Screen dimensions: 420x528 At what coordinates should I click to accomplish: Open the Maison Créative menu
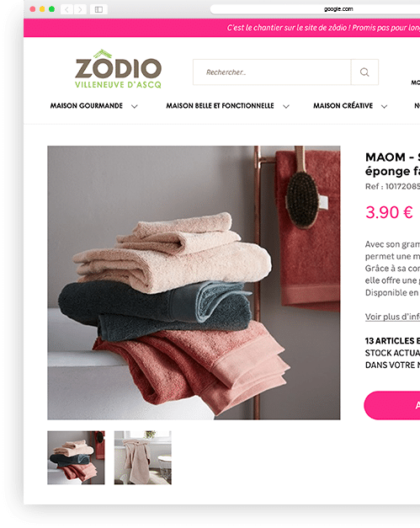343,106
